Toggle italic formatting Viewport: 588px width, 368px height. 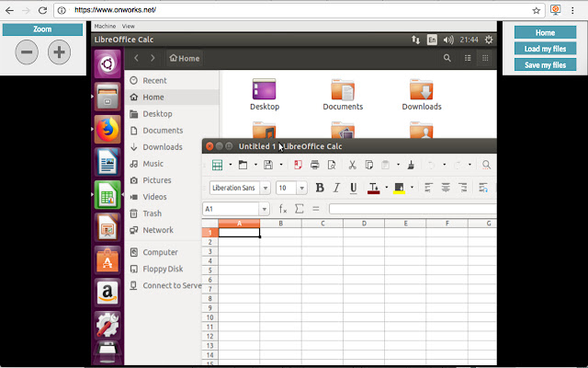(x=335, y=188)
